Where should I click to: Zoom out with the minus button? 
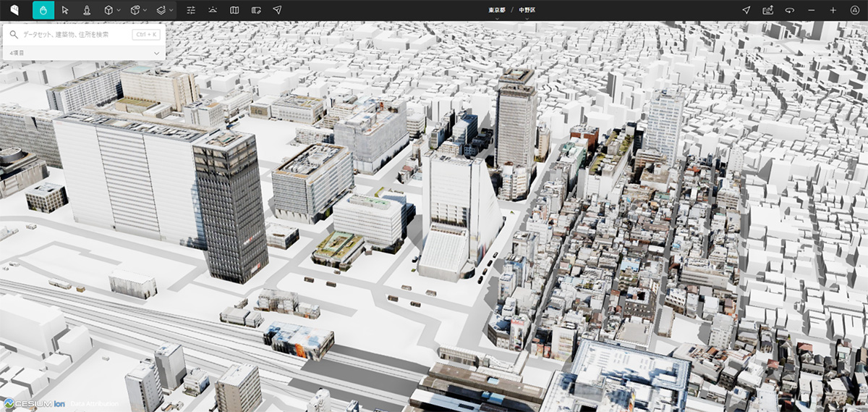point(811,10)
